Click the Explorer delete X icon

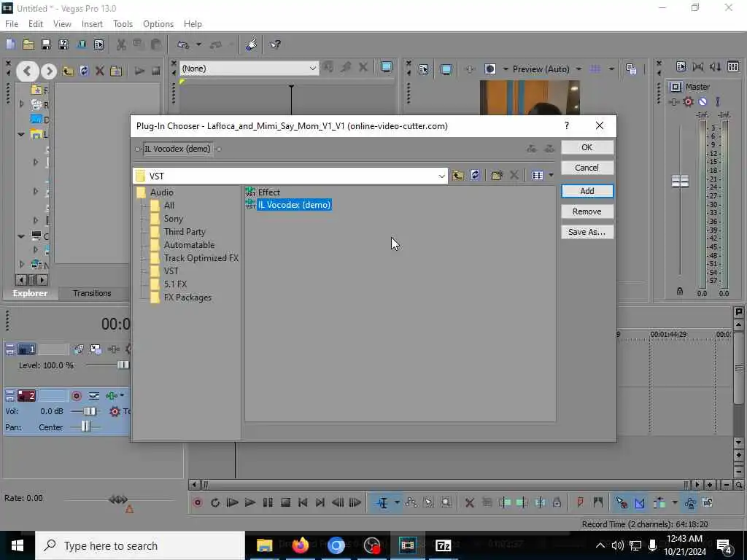coord(99,71)
